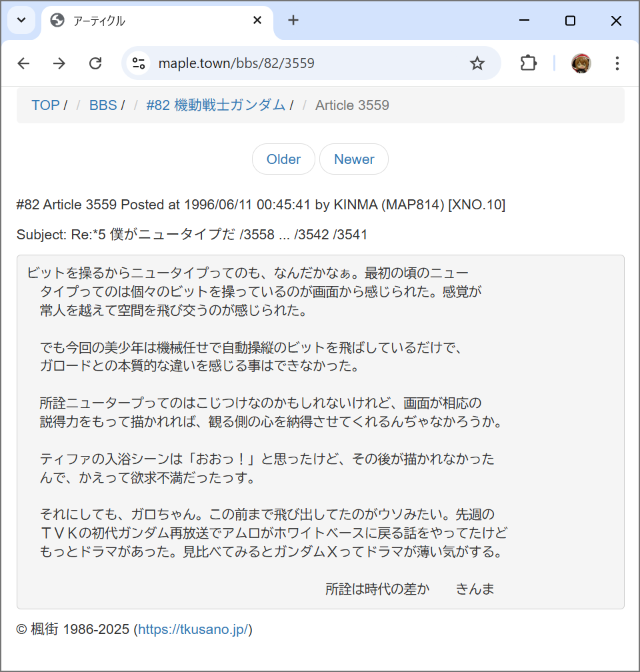Visit the tkusano.jp footer link

(193, 629)
